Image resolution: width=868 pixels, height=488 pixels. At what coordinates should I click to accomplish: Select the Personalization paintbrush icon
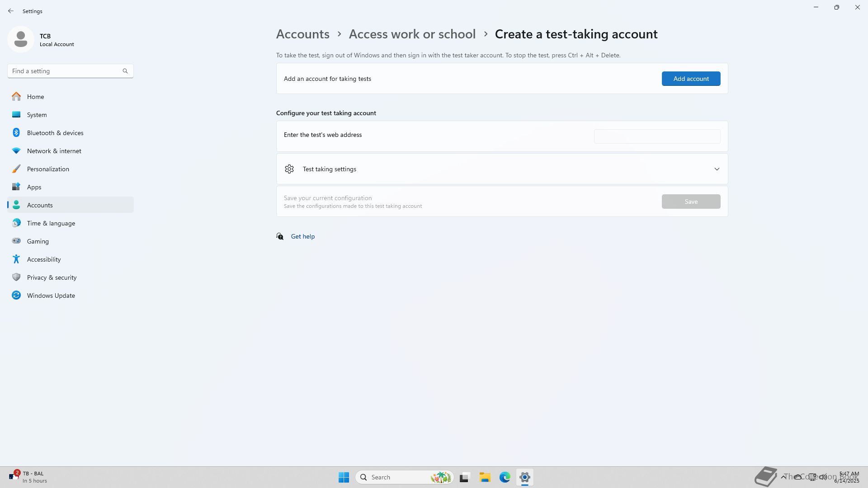(x=16, y=169)
